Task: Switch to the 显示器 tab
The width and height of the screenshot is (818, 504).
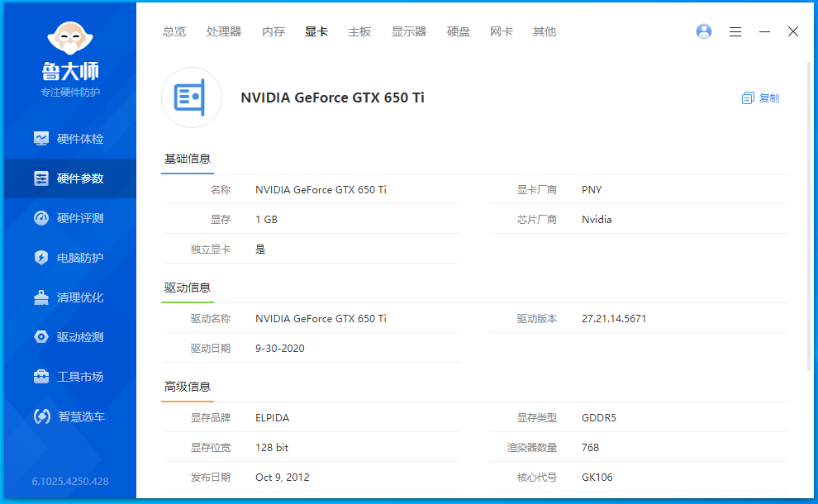Action: [409, 32]
